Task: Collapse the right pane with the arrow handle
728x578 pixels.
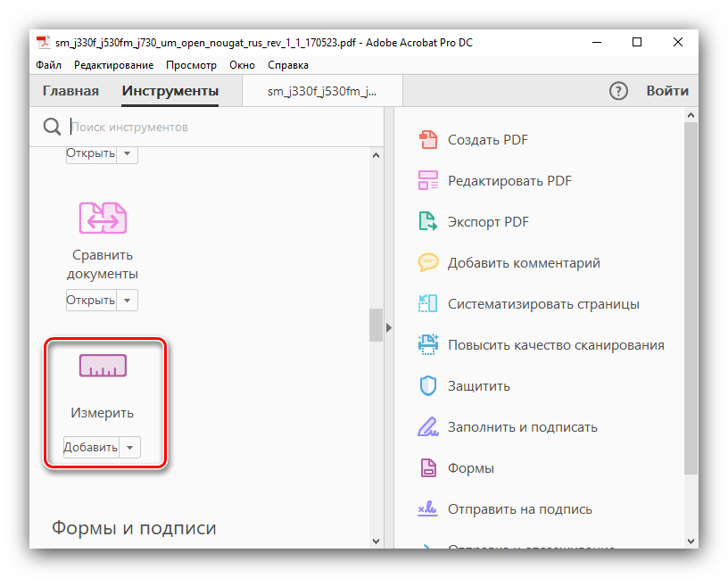Action: coord(388,328)
